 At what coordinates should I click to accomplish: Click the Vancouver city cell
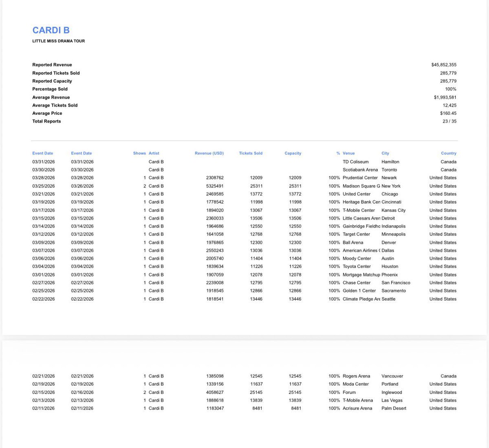click(392, 376)
